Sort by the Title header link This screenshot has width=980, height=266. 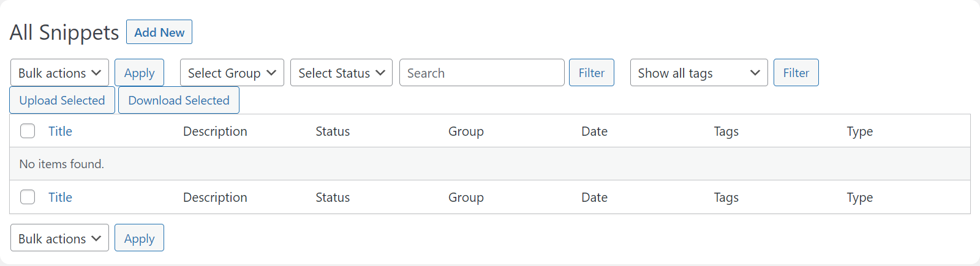(x=60, y=131)
